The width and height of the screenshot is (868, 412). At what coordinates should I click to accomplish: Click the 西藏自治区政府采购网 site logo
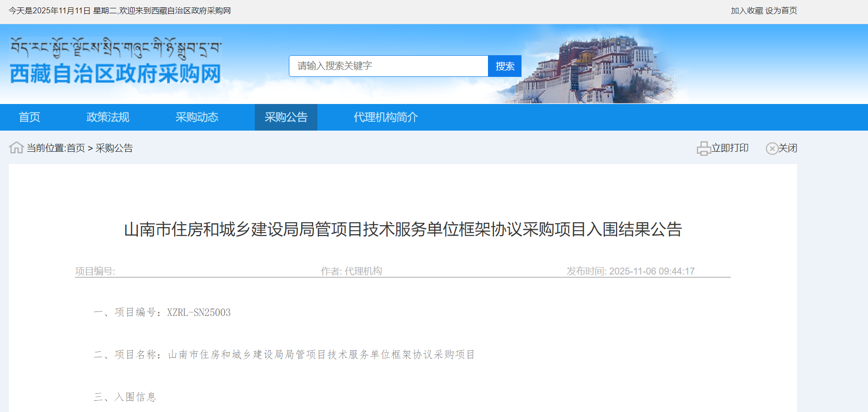[115, 74]
